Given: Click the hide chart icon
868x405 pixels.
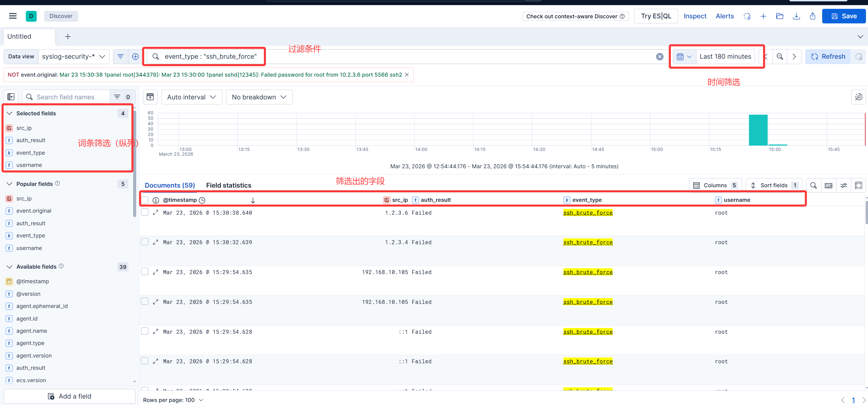Looking at the screenshot, I should (150, 97).
